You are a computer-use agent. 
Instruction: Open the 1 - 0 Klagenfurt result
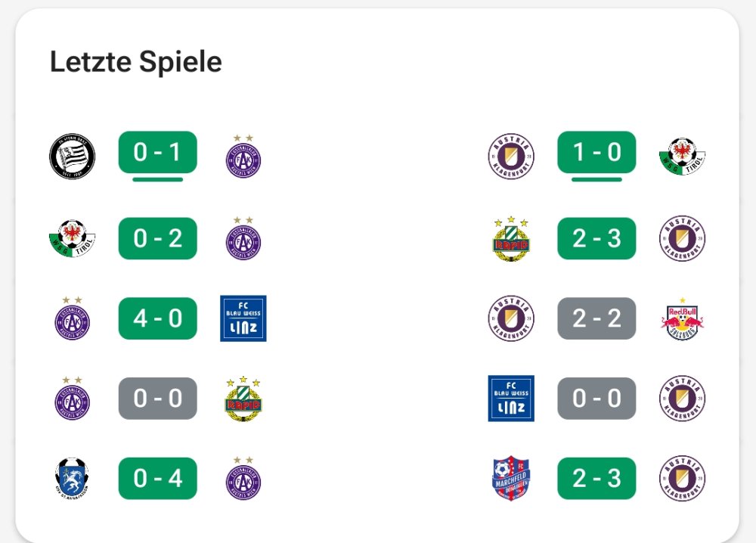coord(596,153)
